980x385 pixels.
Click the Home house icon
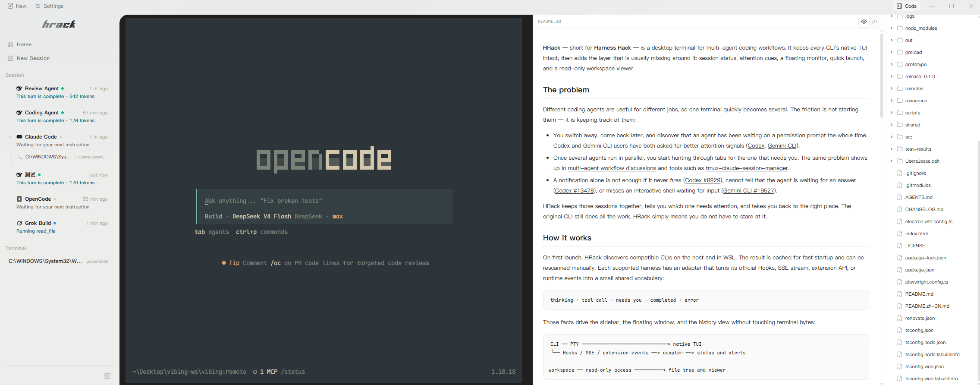point(10,44)
